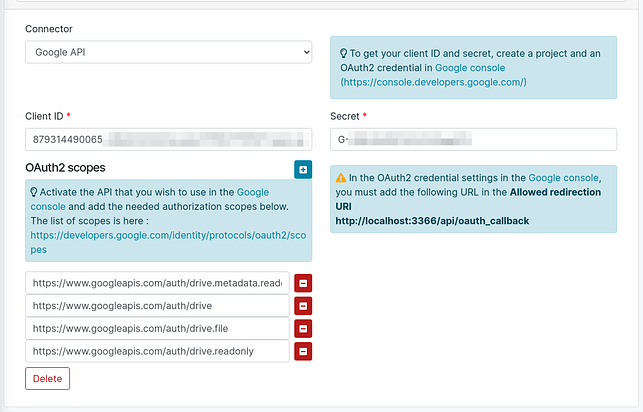Open Google console link in redirection URI warning
Screen dimensions: 643x412
click(563, 176)
